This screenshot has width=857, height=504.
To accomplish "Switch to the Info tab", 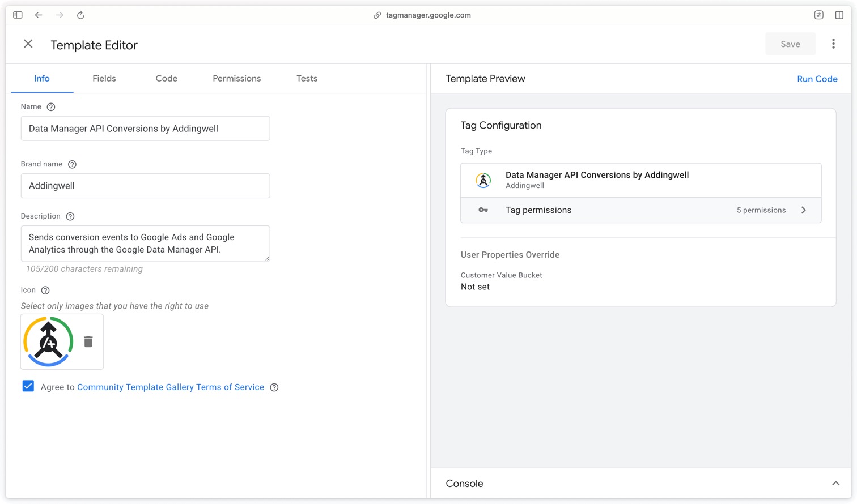I will (x=42, y=79).
